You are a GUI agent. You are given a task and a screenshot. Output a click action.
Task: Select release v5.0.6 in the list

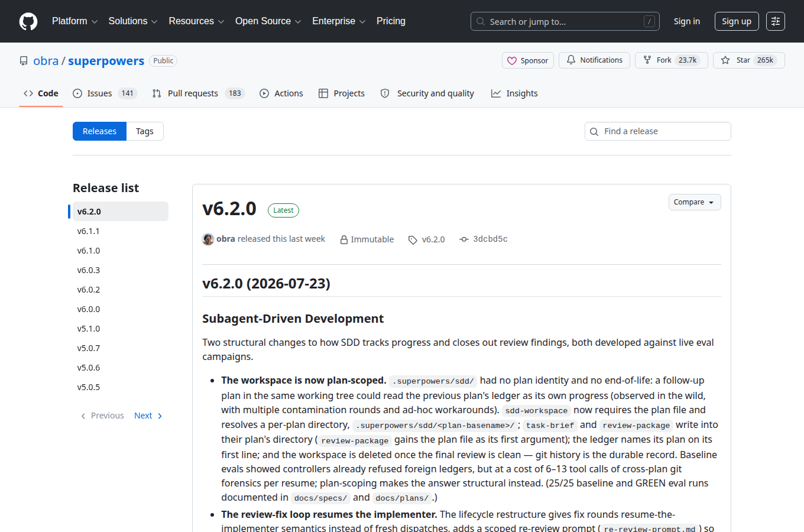click(121, 368)
